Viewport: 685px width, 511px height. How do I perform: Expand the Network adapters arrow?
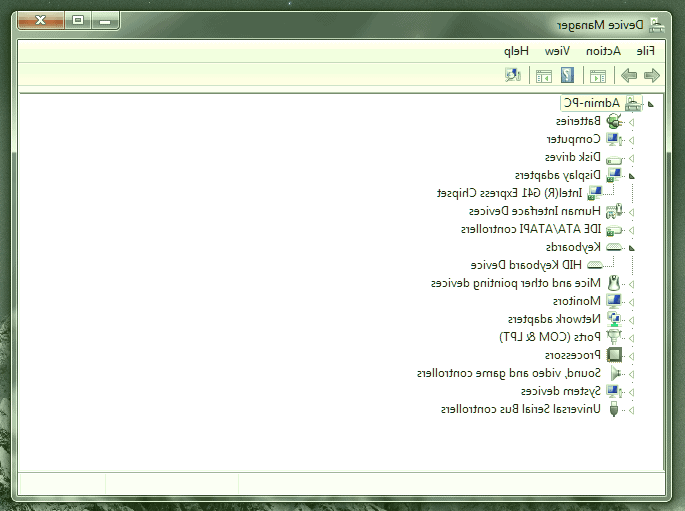[631, 320]
